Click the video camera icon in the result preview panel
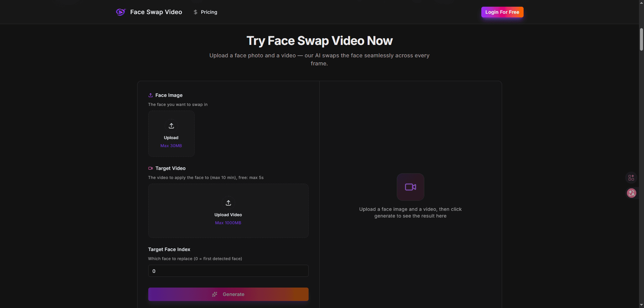Screen dimensions: 644x308 click(410, 187)
